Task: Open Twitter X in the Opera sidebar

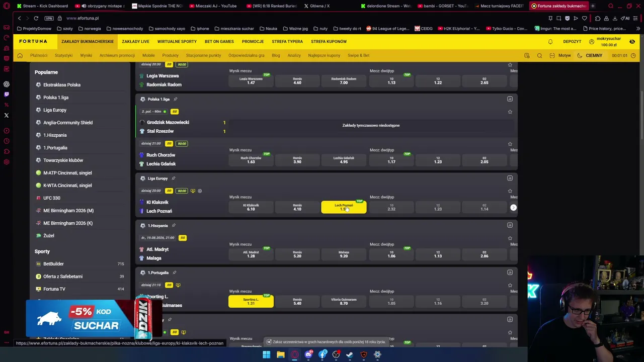Action: pyautogui.click(x=7, y=115)
